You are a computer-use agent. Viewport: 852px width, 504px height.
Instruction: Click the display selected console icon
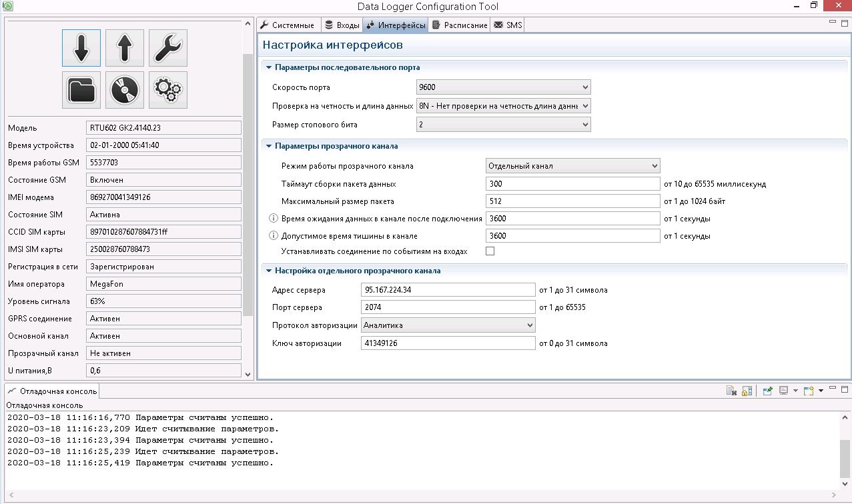click(784, 391)
